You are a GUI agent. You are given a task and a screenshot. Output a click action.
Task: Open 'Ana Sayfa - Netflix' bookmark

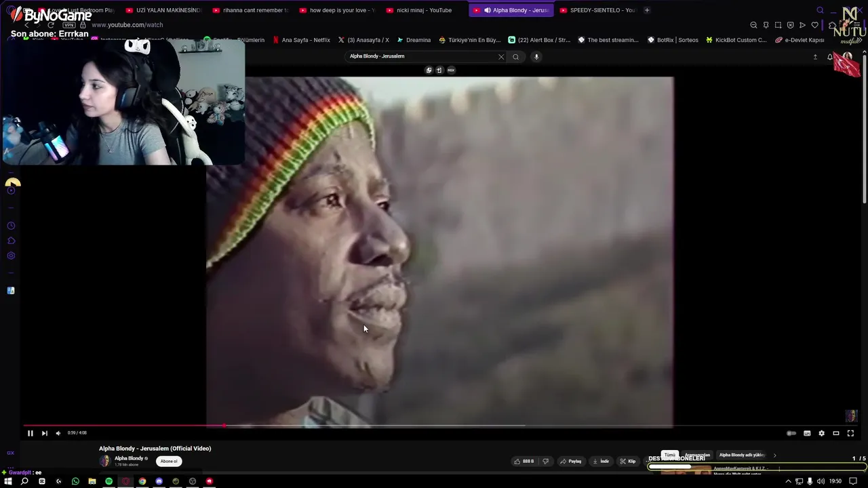(x=301, y=40)
